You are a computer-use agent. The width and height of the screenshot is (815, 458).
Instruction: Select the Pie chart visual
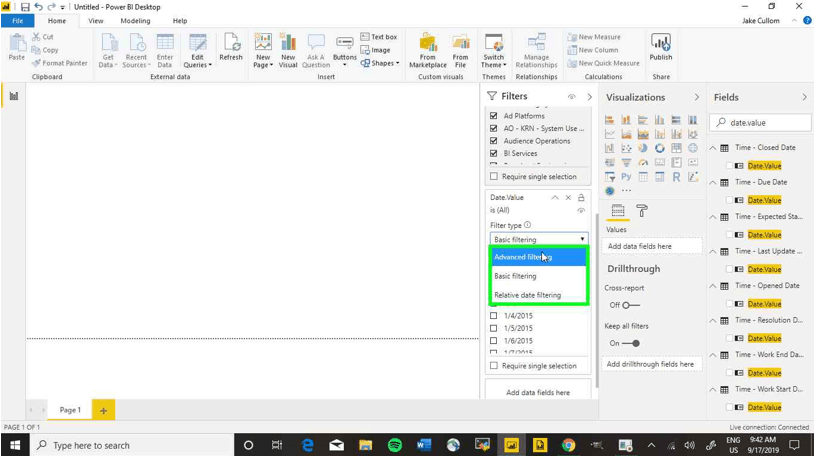click(643, 148)
